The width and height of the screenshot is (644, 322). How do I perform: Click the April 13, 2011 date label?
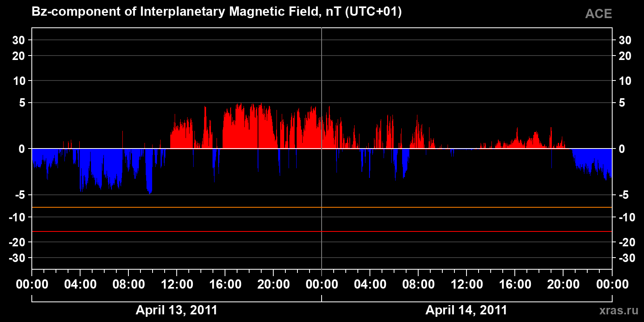(176, 310)
